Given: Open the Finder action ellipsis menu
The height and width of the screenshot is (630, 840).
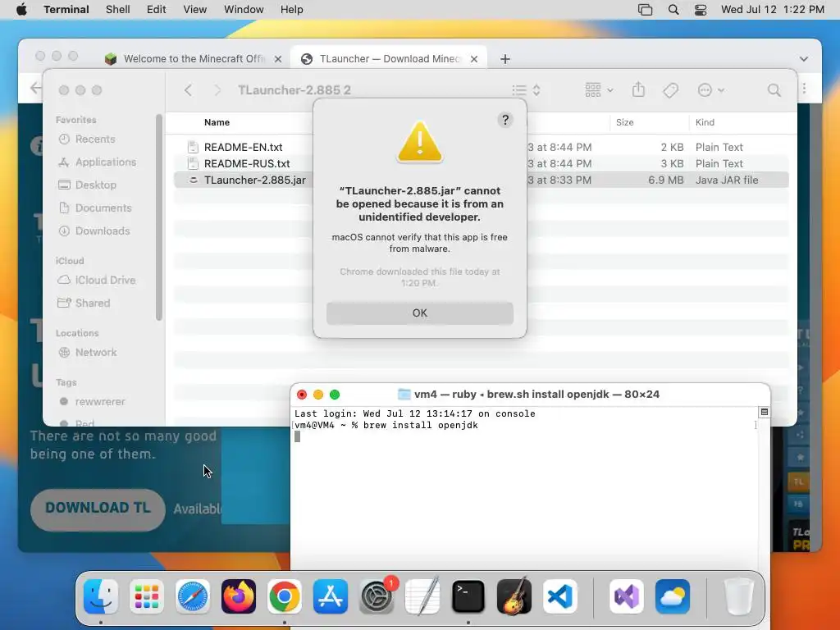Looking at the screenshot, I should (711, 90).
